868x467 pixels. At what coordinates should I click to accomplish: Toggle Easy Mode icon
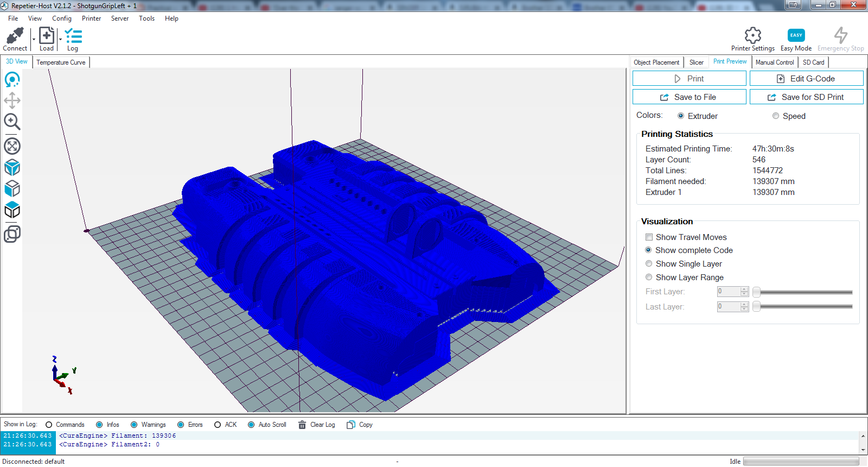click(x=796, y=35)
